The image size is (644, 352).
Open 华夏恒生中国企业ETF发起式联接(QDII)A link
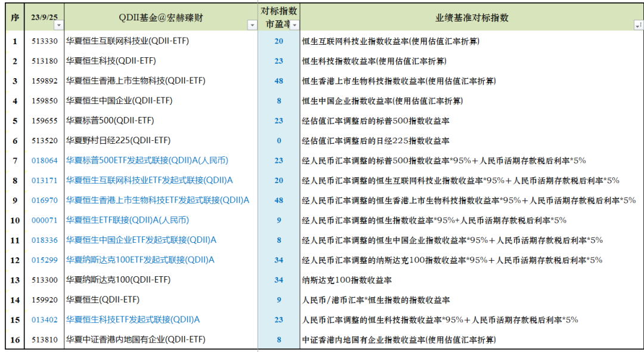point(141,240)
